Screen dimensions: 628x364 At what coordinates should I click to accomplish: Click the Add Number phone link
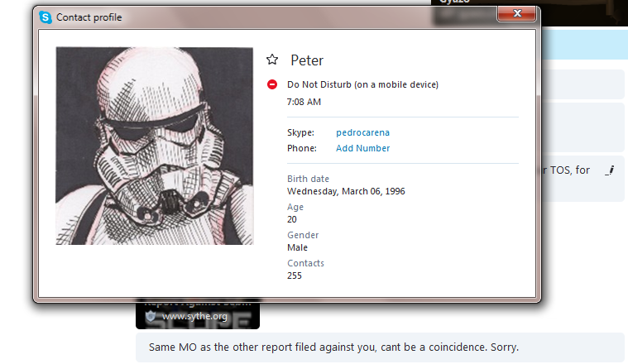(362, 148)
